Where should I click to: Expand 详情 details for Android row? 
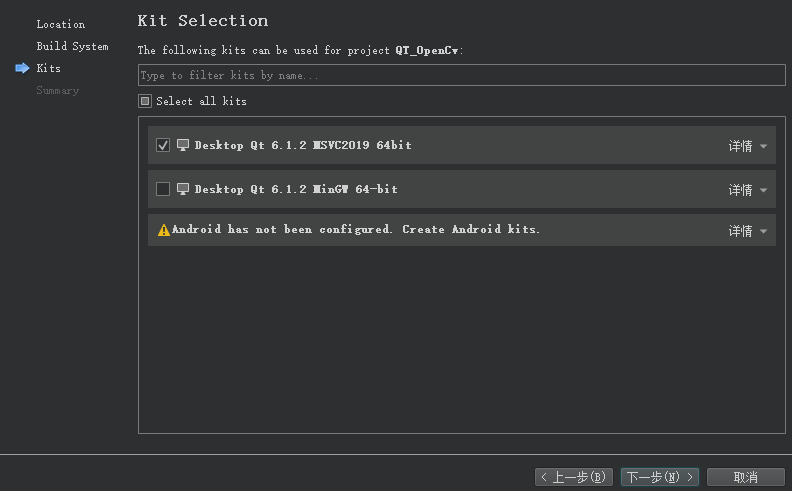tap(747, 231)
